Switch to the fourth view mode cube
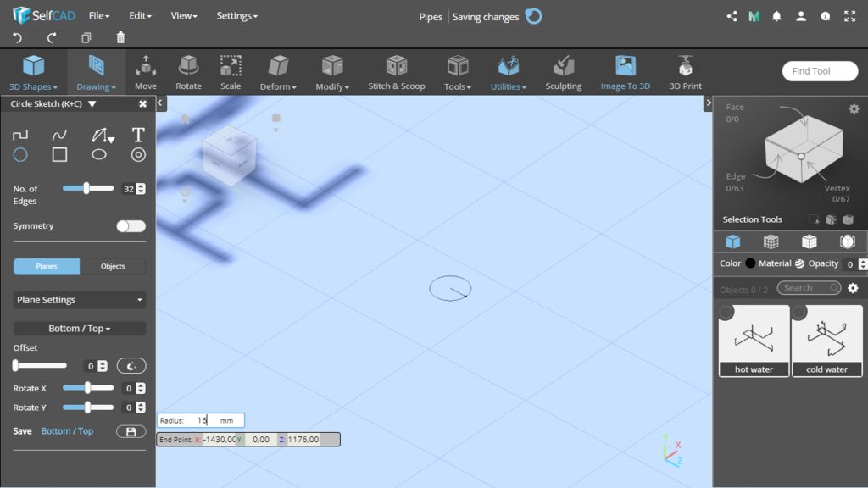The image size is (868, 488). (x=847, y=241)
